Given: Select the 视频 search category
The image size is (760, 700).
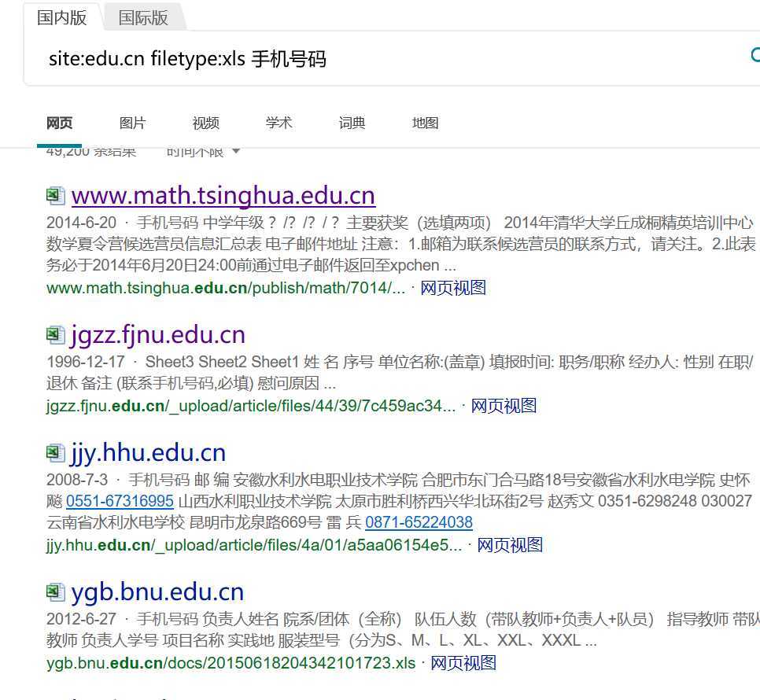Looking at the screenshot, I should click(206, 123).
